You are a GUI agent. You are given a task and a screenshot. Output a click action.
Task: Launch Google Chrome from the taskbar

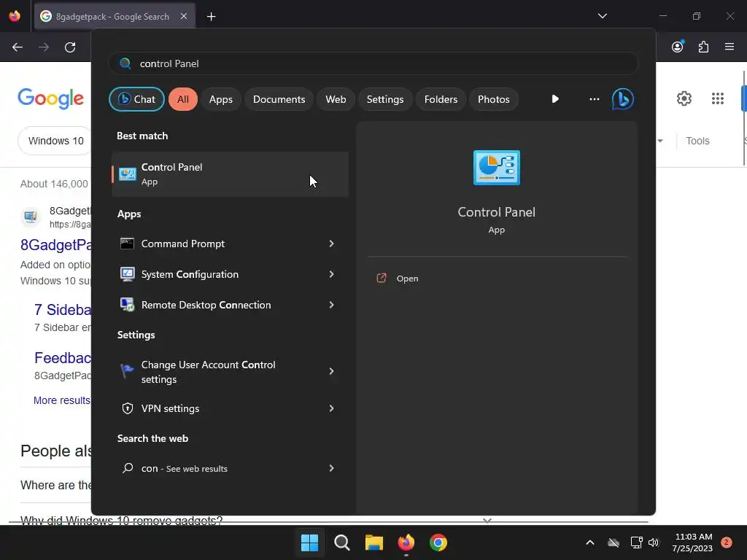tap(438, 542)
